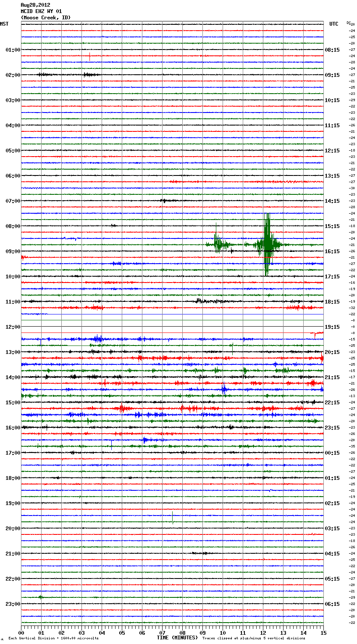Click the "Each Vertical Division = 1600.00 microvolts" note
357x644 pixels.
point(53,638)
